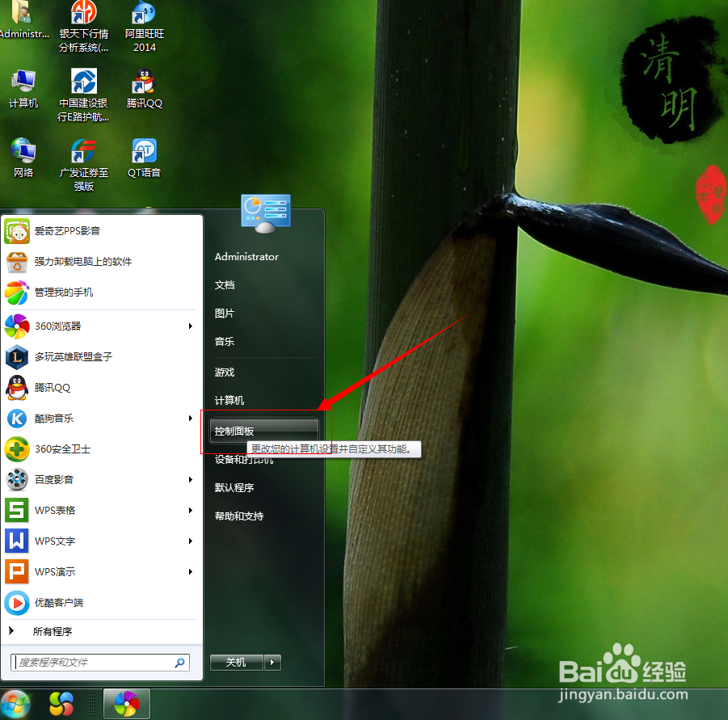728x720 pixels.
Task: Click the user account picture in start menu
Action: [266, 213]
